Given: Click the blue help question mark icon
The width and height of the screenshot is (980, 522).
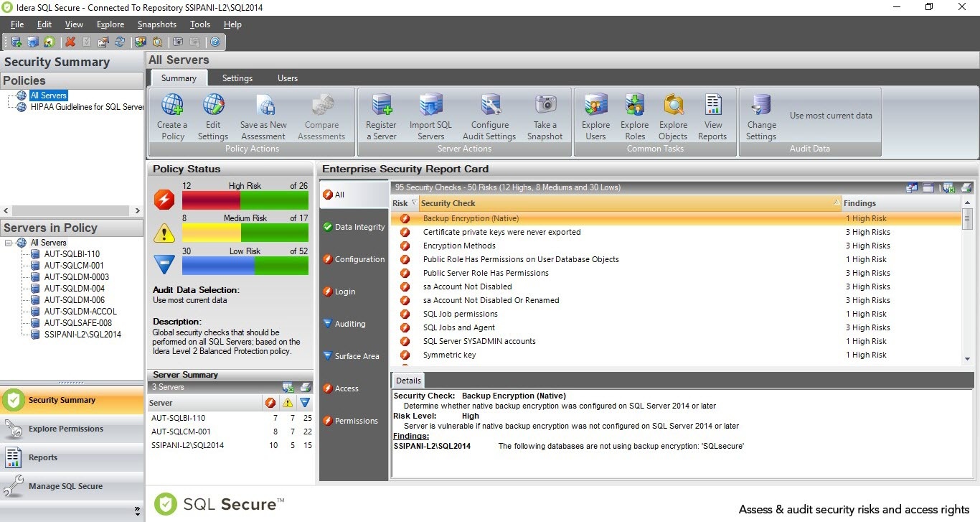Looking at the screenshot, I should [215, 42].
